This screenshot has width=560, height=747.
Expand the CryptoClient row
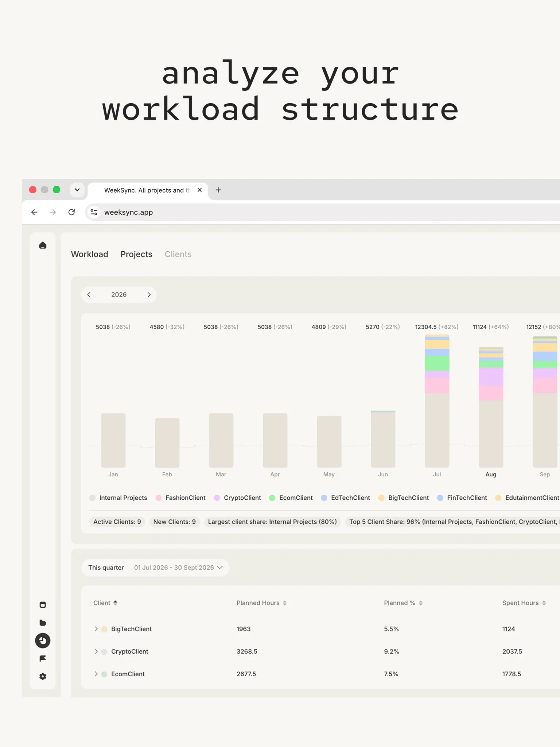point(96,651)
